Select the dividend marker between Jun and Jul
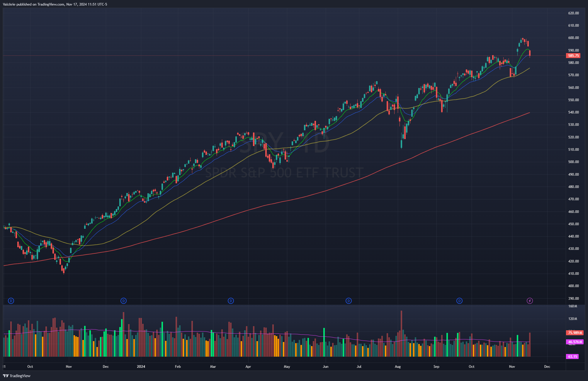Screen dimensions: 588x381 [349, 301]
